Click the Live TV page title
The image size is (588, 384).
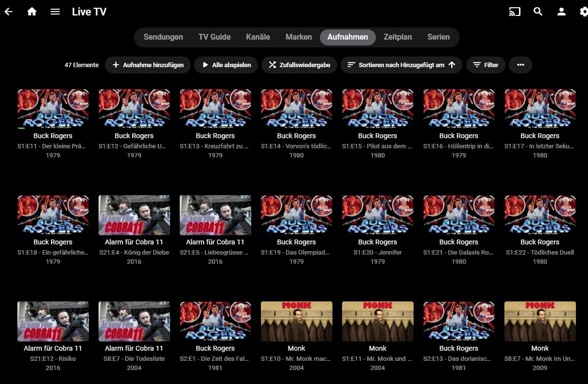[89, 12]
